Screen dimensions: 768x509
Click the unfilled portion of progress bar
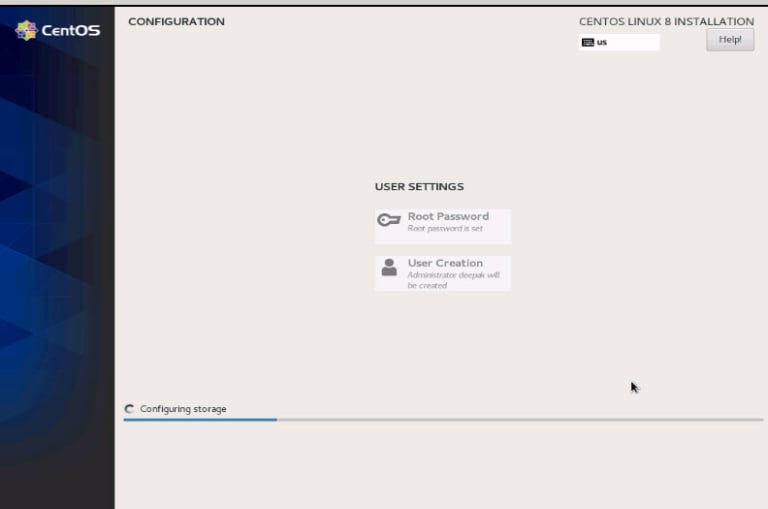point(520,420)
